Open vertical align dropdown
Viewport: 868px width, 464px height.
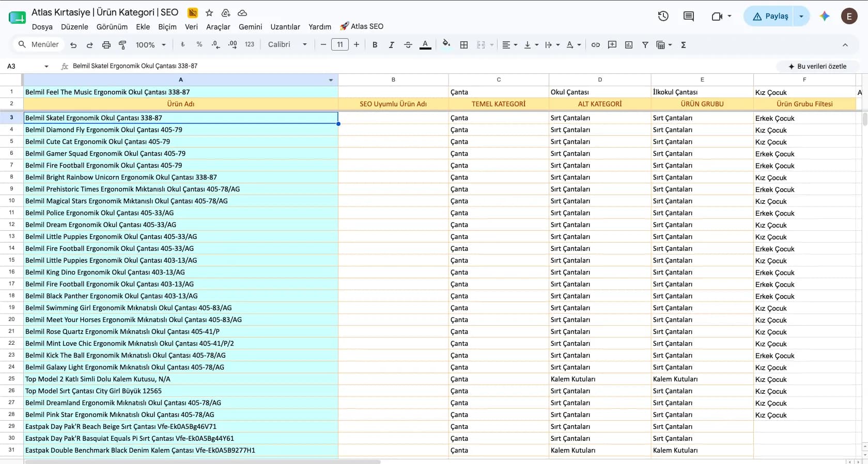531,45
